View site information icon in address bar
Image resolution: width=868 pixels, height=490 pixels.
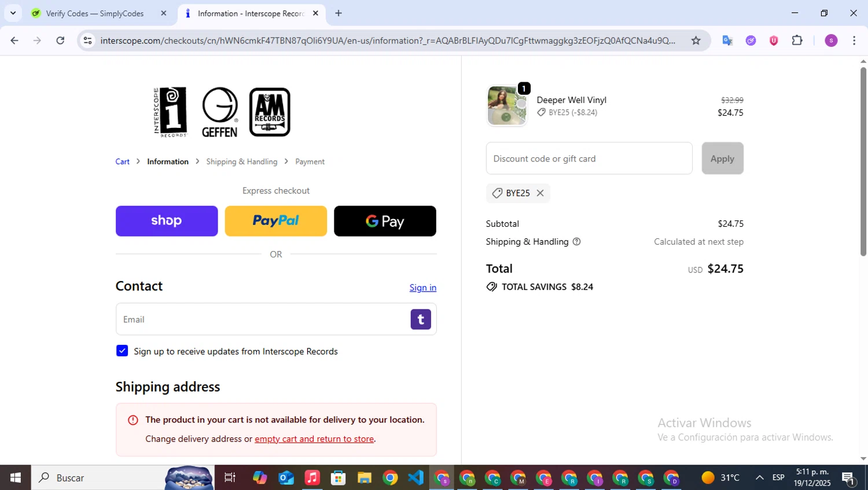point(88,40)
